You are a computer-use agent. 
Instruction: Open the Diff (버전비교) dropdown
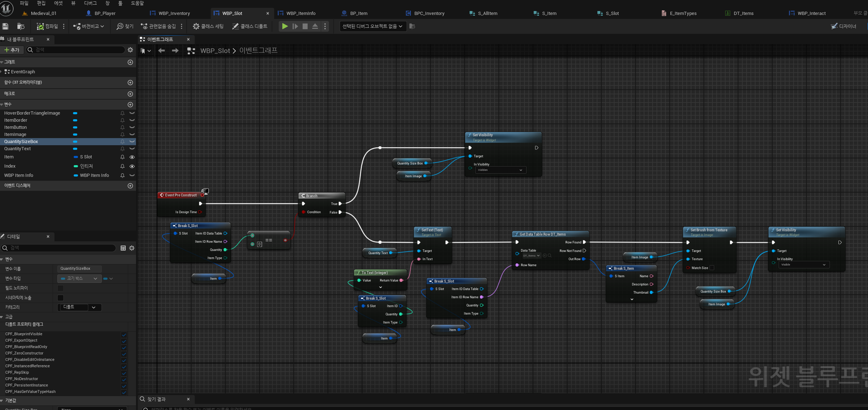click(x=89, y=26)
